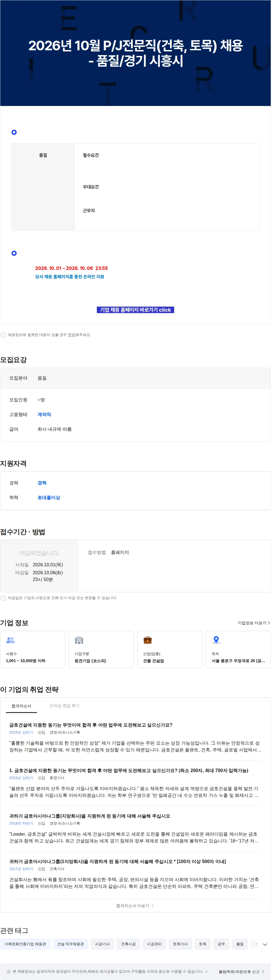
Task: Select the 토목기사 tag
Action: tap(181, 944)
